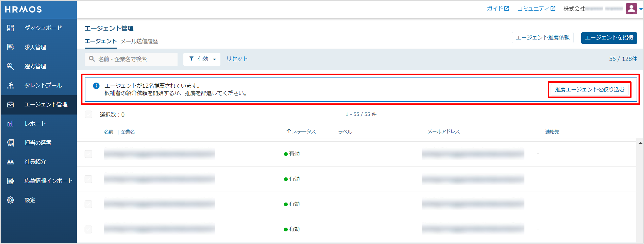Click the 設定 gear icon
This screenshot has width=644, height=244.
[10, 200]
